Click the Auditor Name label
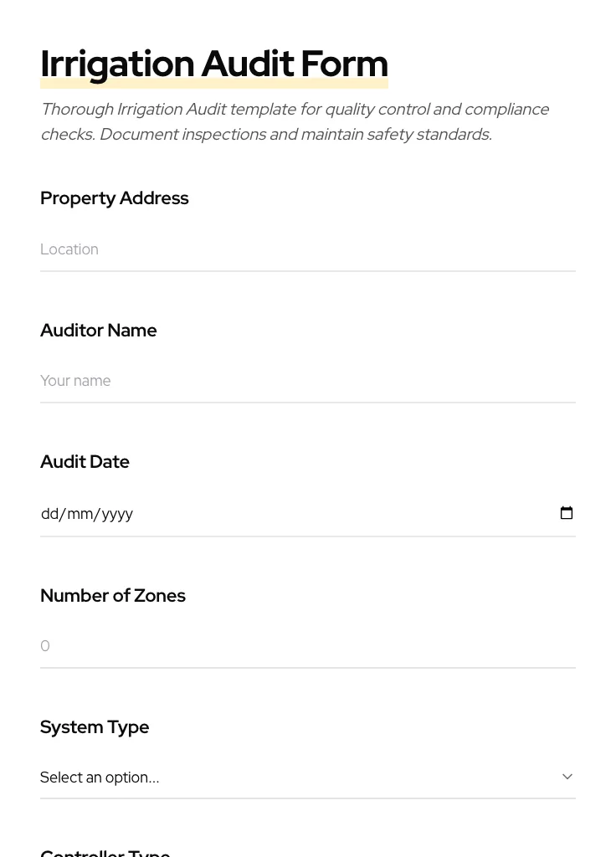The height and width of the screenshot is (857, 616). point(99,331)
